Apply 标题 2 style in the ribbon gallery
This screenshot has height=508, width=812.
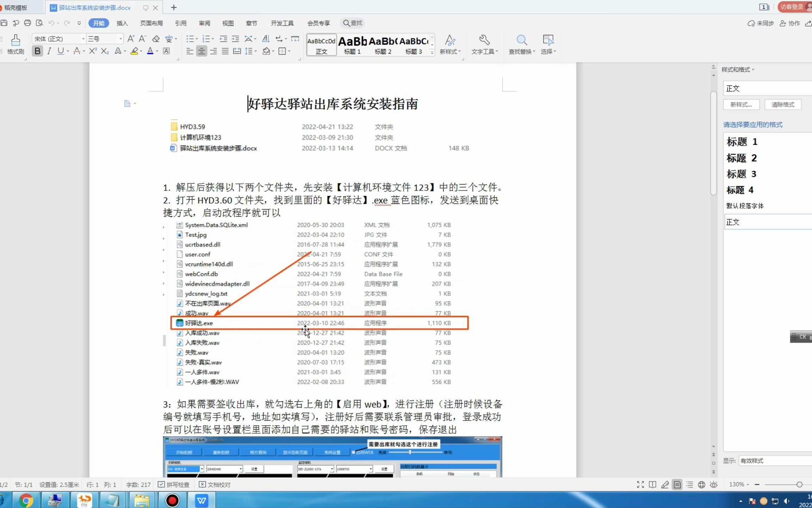pyautogui.click(x=383, y=45)
